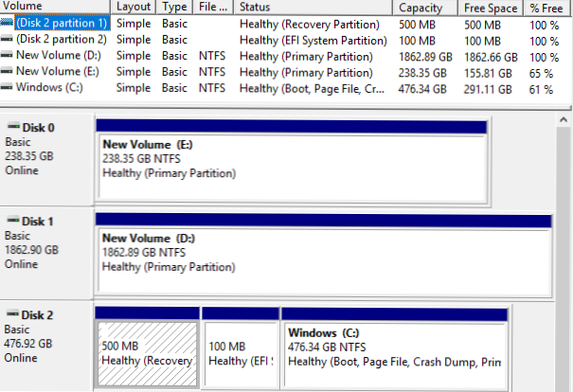Click the drive icon of Disk 2 partition 1 row

point(7,23)
